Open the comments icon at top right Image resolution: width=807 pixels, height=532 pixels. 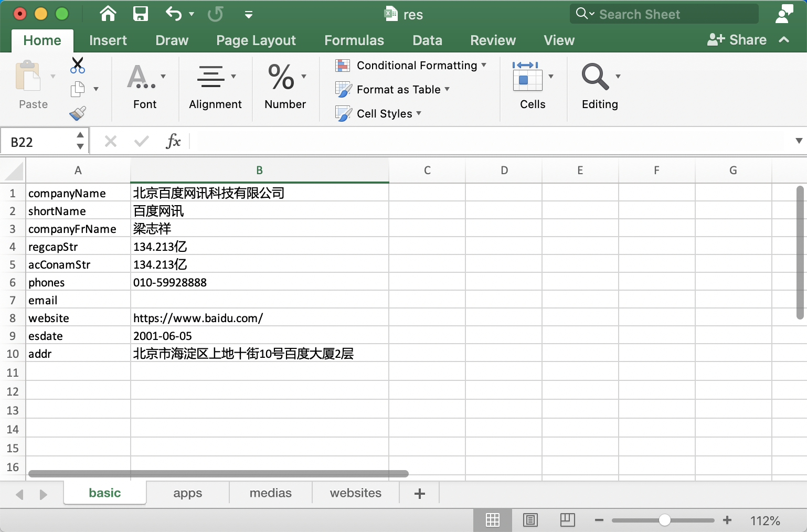[x=784, y=14]
